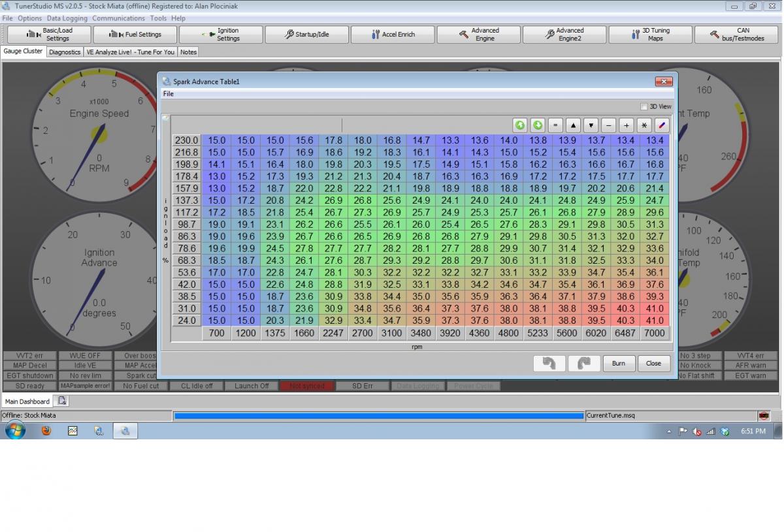Expand the 3D Tuning Maps menu
Viewport: 784px width, 532px height.
point(650,35)
